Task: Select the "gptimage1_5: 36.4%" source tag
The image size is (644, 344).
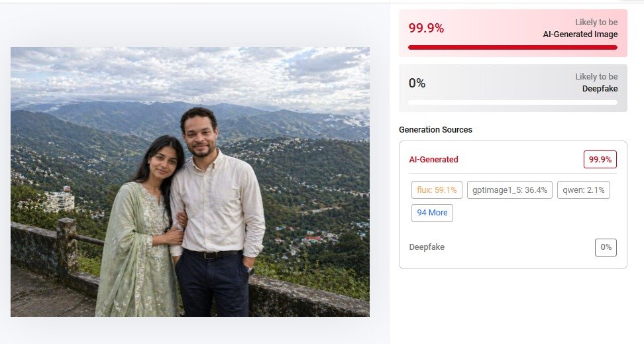Action: tap(509, 190)
